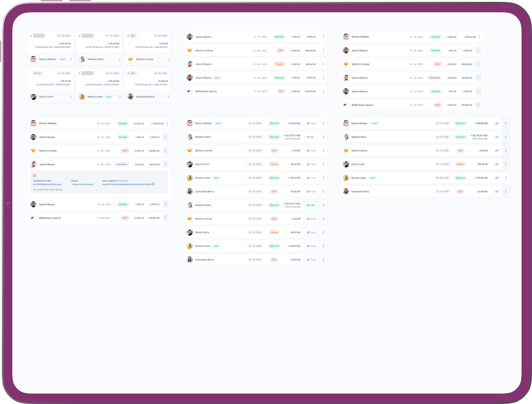The width and height of the screenshot is (532, 404).
Task: Click red sent-arrow on -3.54 NX card
Action: click(x=128, y=36)
